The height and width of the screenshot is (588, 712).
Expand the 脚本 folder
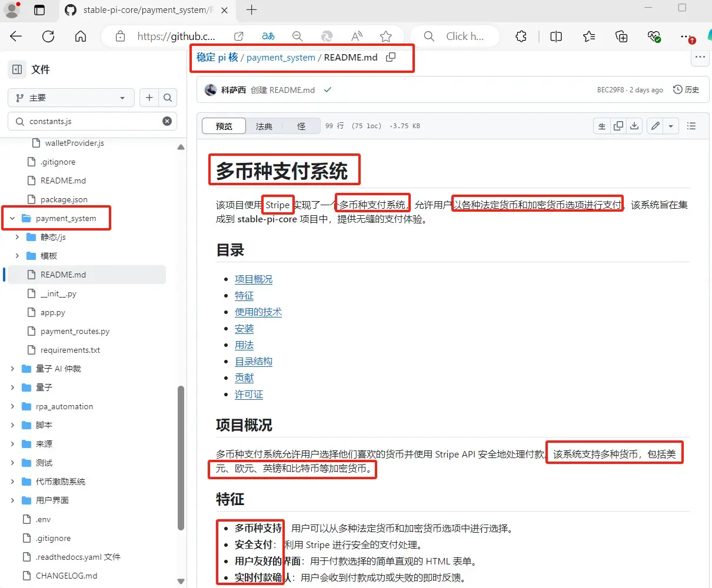click(x=12, y=425)
